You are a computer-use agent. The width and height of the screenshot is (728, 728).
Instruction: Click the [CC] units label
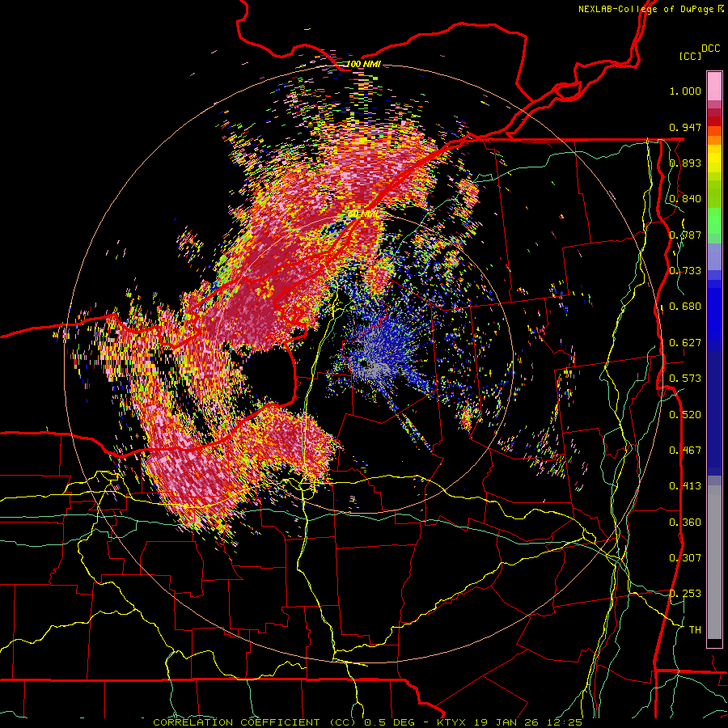691,56
